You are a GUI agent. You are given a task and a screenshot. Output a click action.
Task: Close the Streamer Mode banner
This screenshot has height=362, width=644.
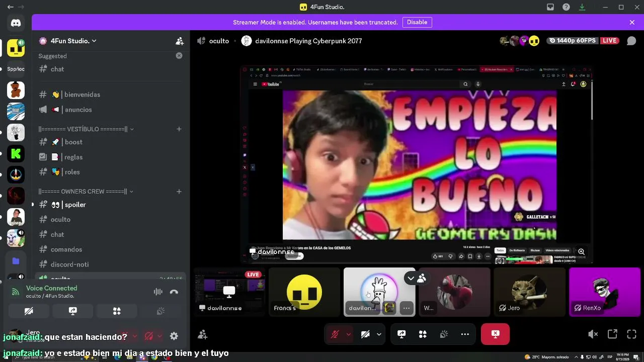tap(632, 22)
